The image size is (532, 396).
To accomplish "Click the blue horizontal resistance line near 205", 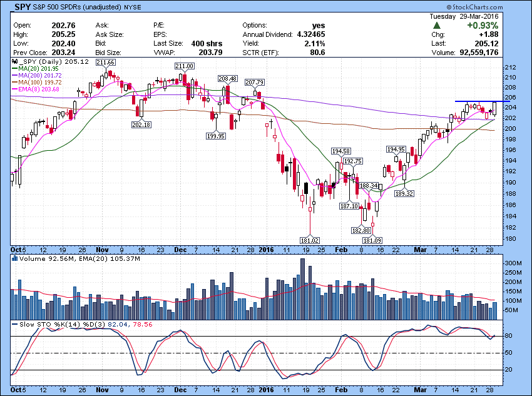I will click(x=482, y=101).
